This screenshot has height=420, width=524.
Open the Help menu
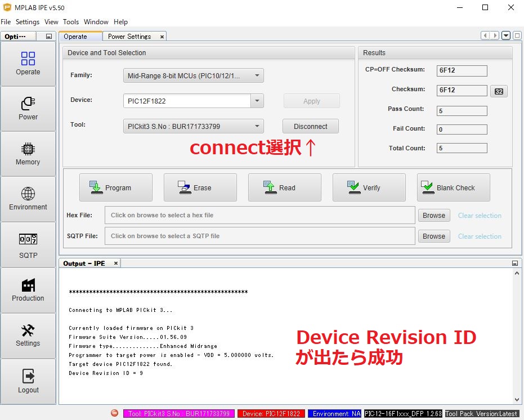pyautogui.click(x=120, y=22)
